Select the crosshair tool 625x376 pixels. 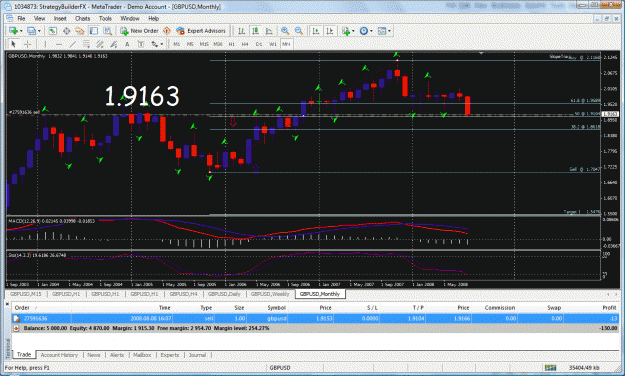tap(28, 44)
